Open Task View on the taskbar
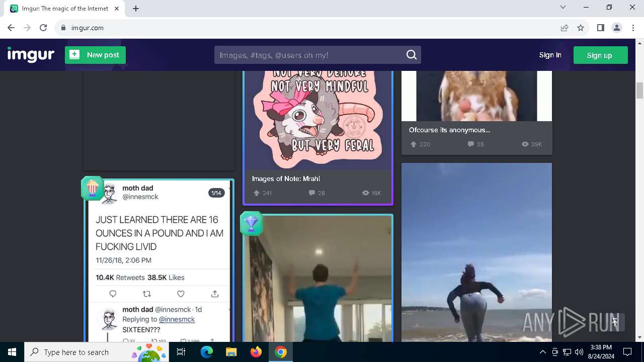The height and width of the screenshot is (362, 644). point(182,352)
